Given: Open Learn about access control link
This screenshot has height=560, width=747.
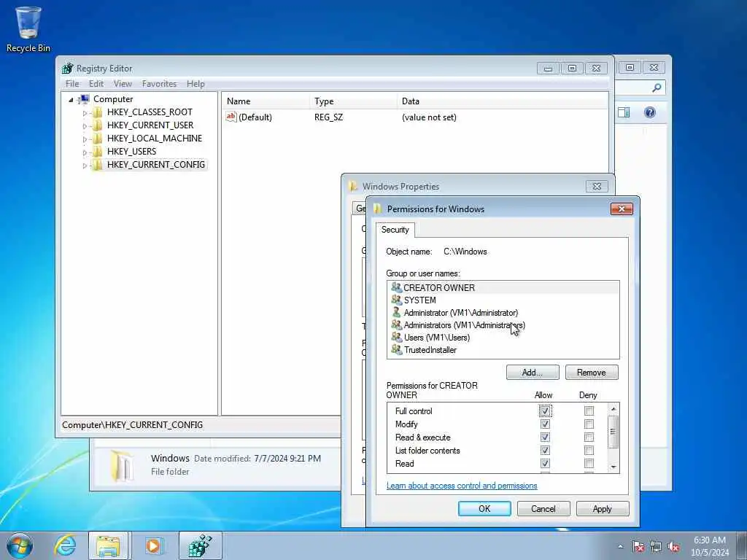Looking at the screenshot, I should [462, 486].
